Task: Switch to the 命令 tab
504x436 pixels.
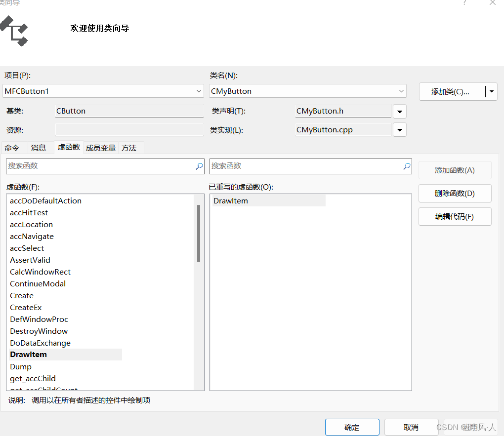Action: [x=13, y=147]
